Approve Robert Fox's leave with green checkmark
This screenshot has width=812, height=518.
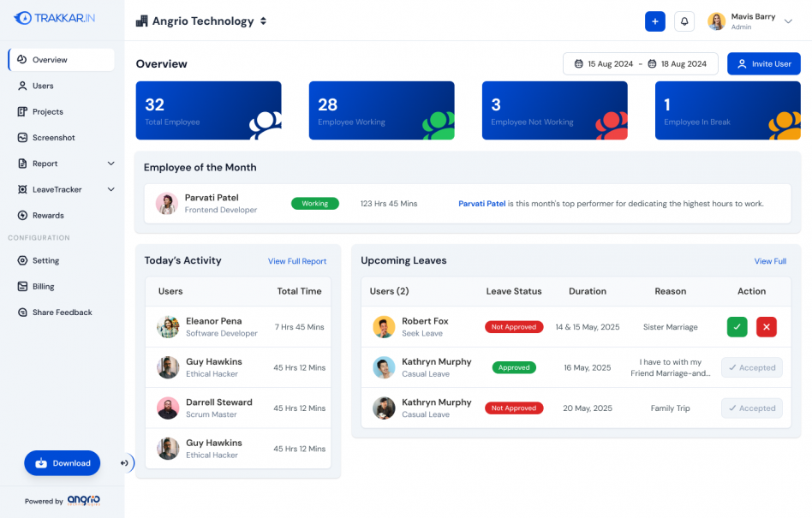(737, 327)
